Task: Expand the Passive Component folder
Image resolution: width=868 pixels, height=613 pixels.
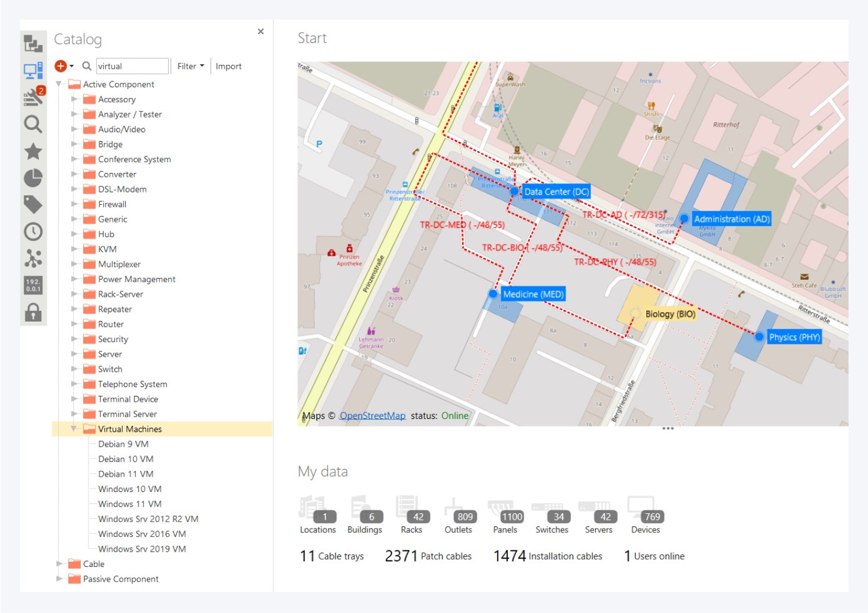Action: [x=60, y=579]
